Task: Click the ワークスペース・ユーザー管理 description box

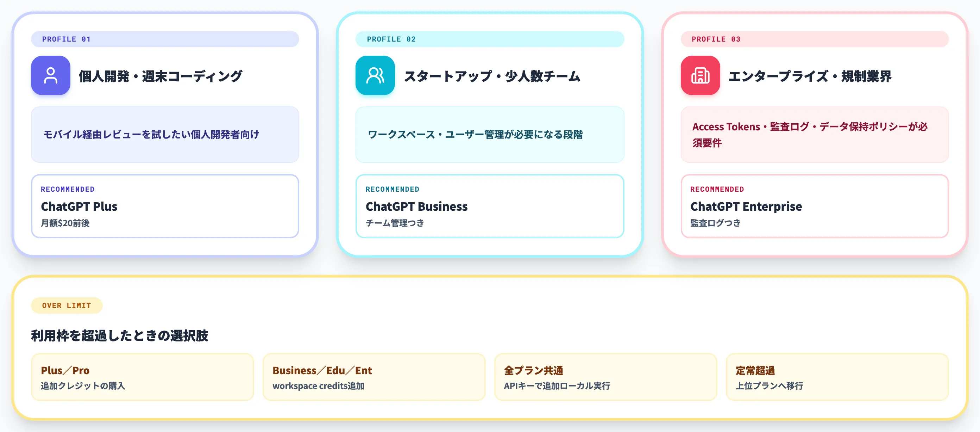Action: click(490, 135)
